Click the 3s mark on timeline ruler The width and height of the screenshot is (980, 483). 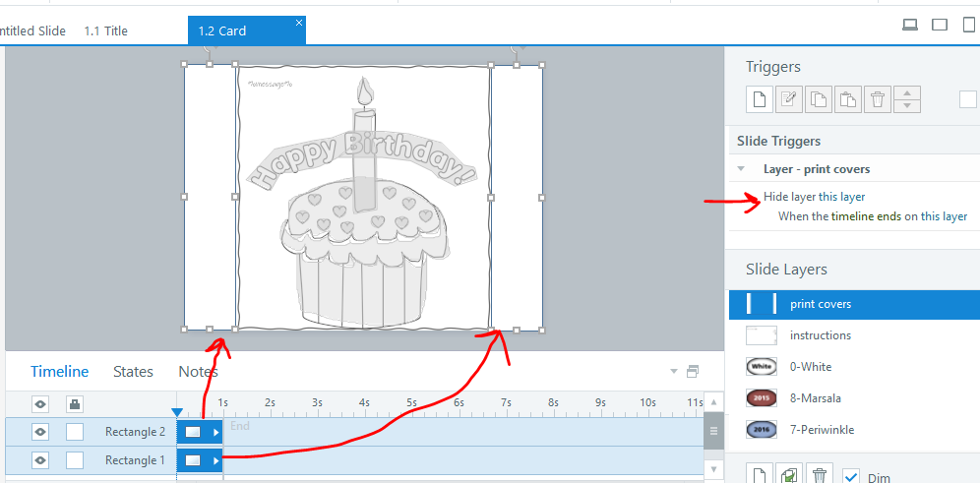point(317,403)
